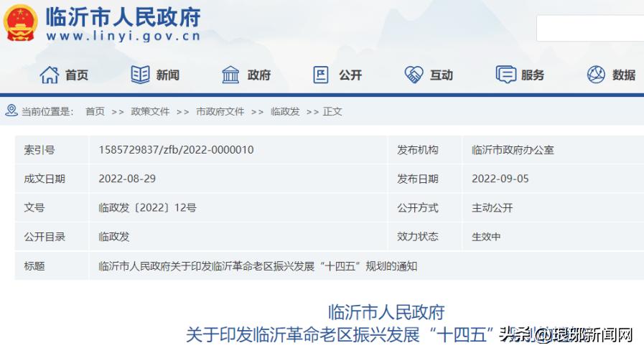The image size is (644, 353).
Task: Click 正文 in the breadcrumb
Action: (332, 112)
